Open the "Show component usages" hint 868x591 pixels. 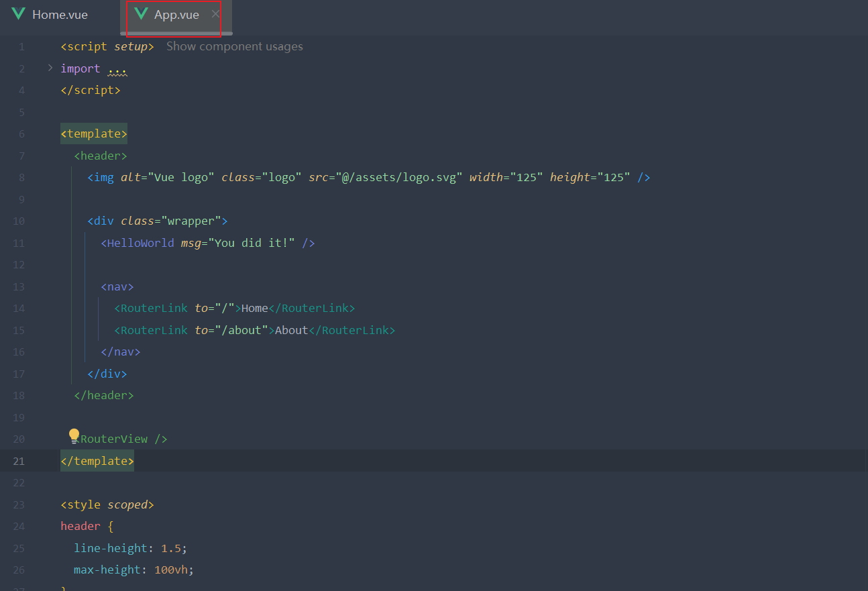point(235,46)
